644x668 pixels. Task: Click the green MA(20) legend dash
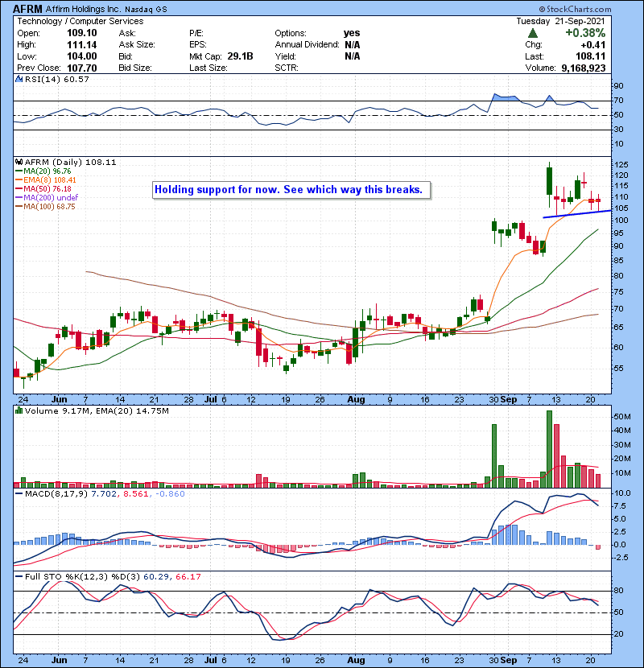(19, 171)
